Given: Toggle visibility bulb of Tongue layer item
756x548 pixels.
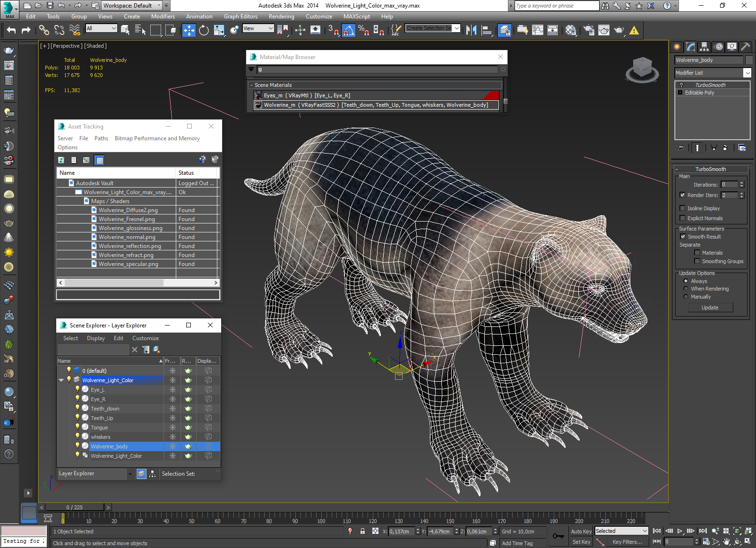Looking at the screenshot, I should tap(77, 427).
